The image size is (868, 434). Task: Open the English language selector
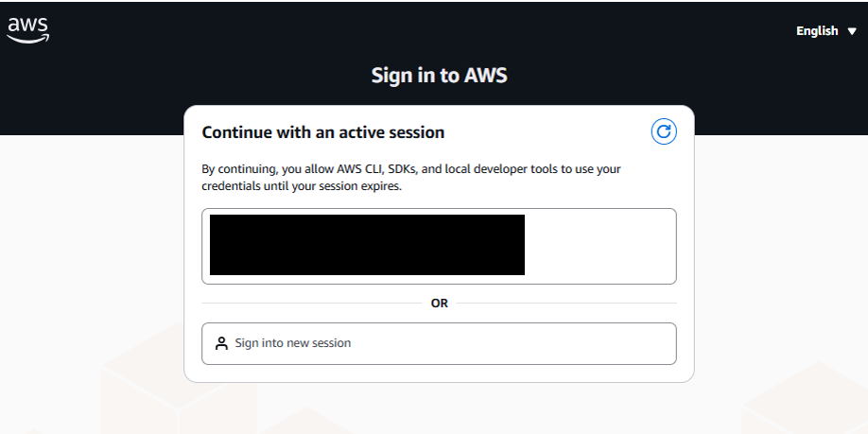pos(818,31)
